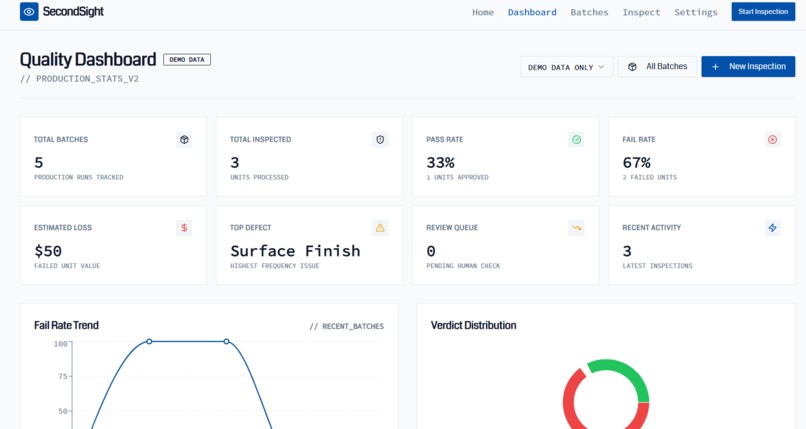Click the 'PENDING HUMAN CHECK' caption
The height and width of the screenshot is (429, 806).
pyautogui.click(x=463, y=266)
